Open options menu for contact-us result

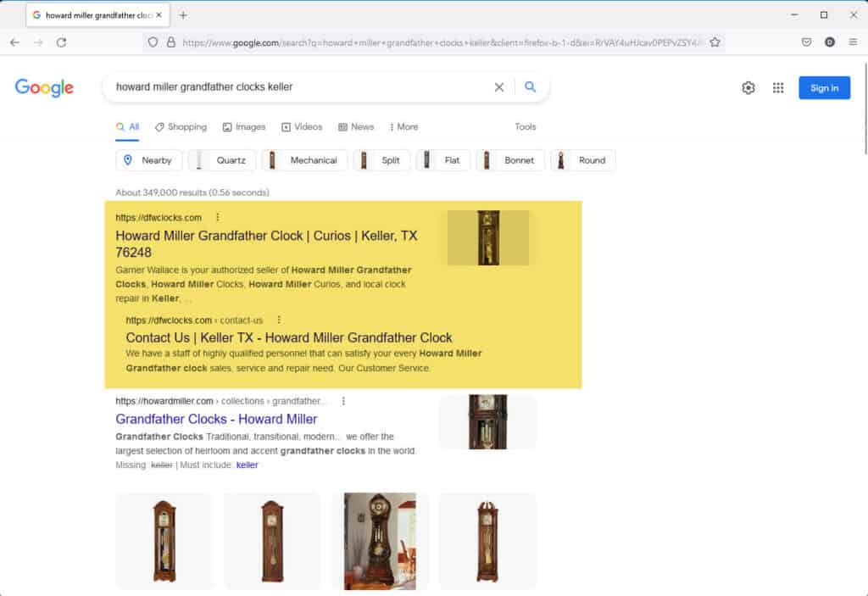[x=279, y=320]
